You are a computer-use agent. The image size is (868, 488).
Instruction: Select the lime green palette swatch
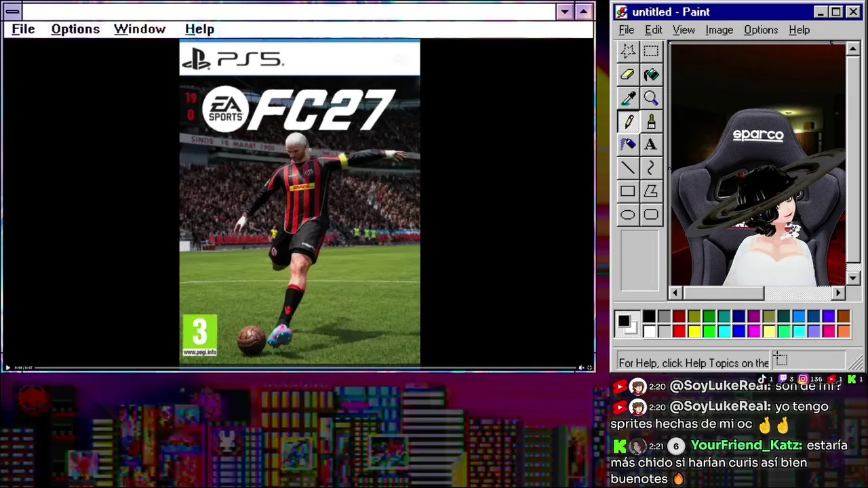[709, 331]
